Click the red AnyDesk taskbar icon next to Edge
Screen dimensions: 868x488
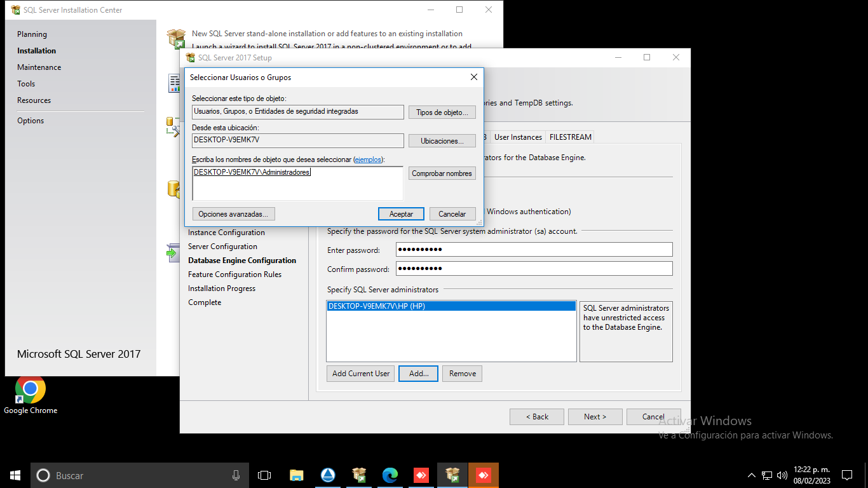click(x=421, y=475)
